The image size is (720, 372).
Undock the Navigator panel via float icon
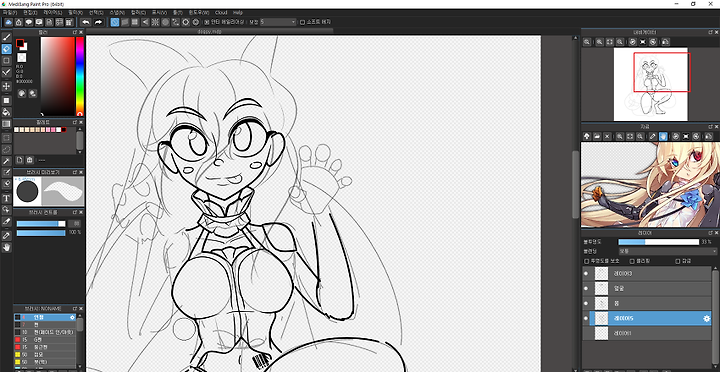710,32
